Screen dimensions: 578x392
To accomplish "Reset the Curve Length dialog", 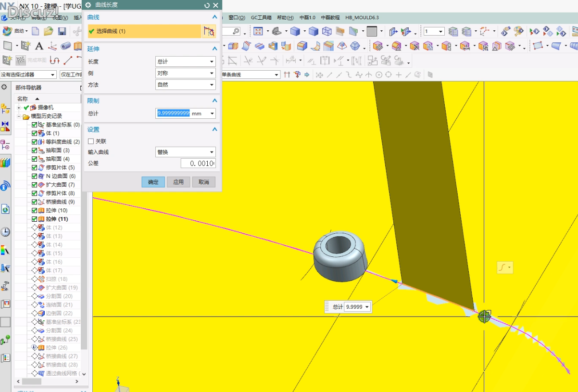I will pyautogui.click(x=207, y=5).
